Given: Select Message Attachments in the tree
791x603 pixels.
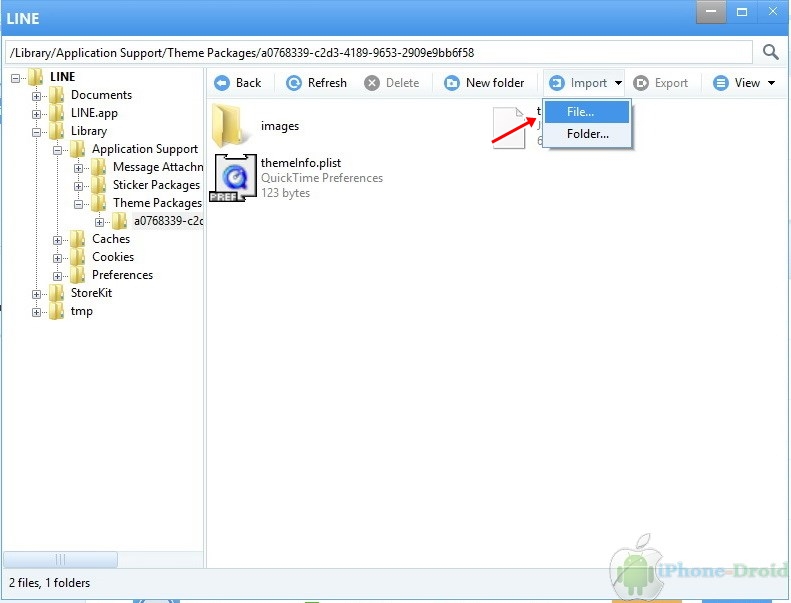Looking at the screenshot, I should tap(158, 167).
